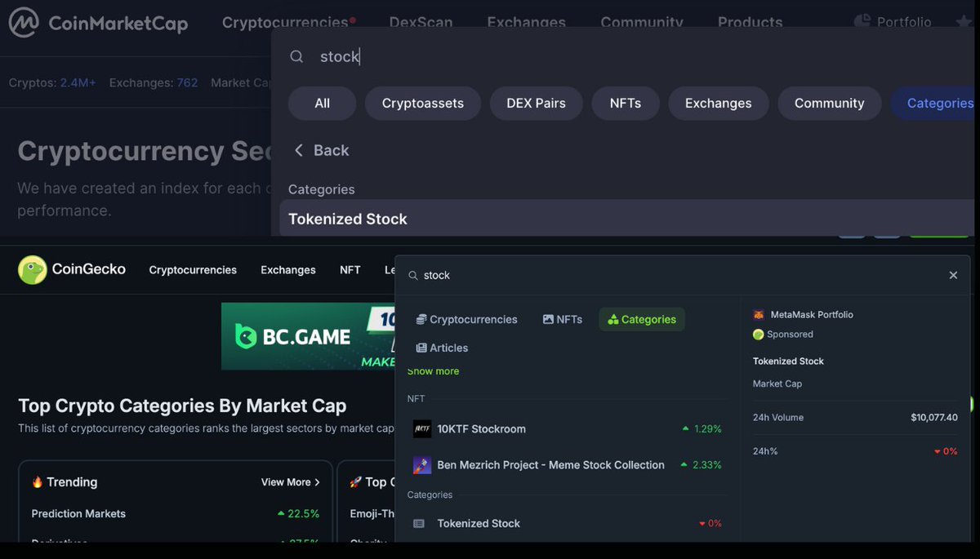Click the Portfolio pie chart icon
Image resolution: width=980 pixels, height=559 pixels.
coord(862,22)
